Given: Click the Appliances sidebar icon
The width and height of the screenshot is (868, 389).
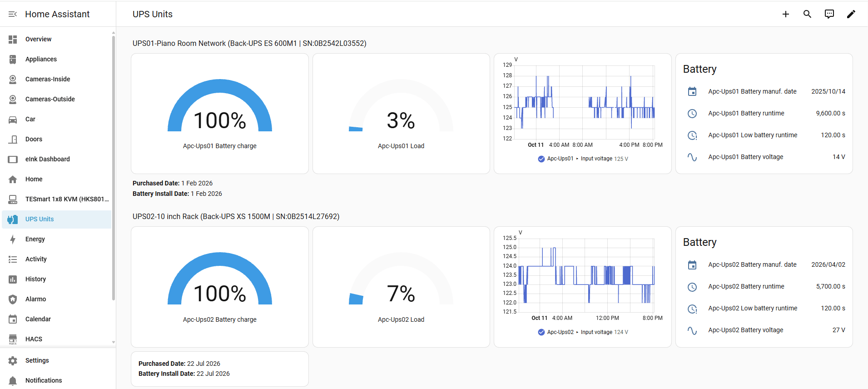Looking at the screenshot, I should 13,60.
